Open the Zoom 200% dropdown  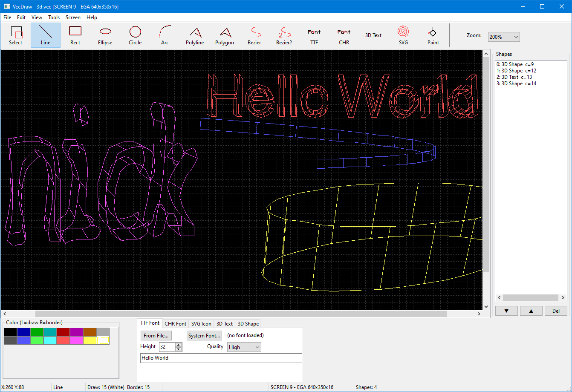pos(504,37)
